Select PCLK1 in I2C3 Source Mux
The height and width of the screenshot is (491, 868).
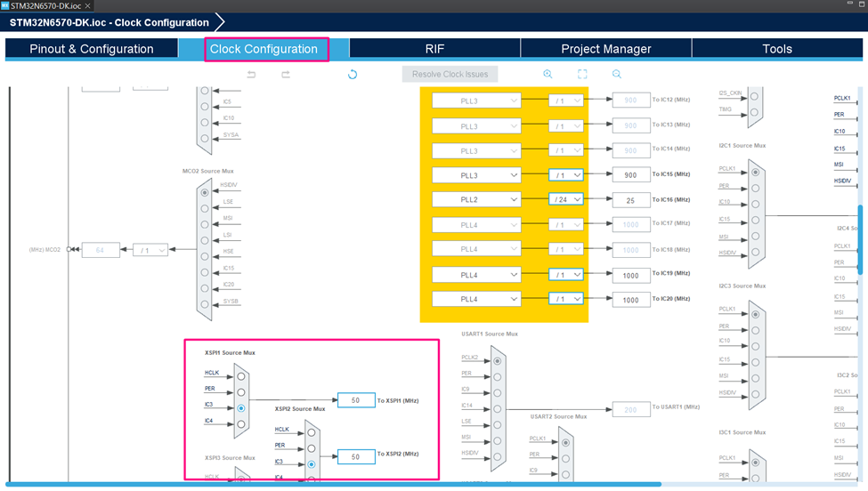[x=755, y=315]
